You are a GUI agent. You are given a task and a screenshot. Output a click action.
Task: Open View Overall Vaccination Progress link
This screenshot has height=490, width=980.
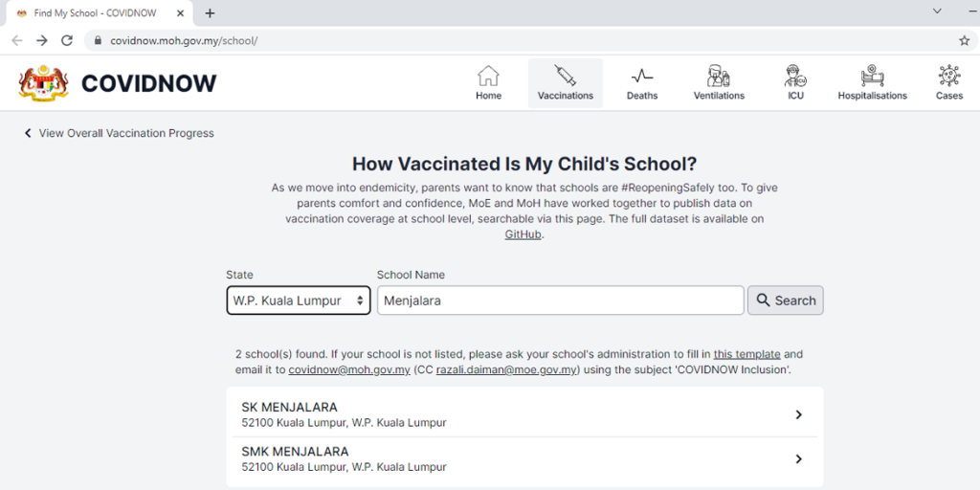tap(120, 133)
